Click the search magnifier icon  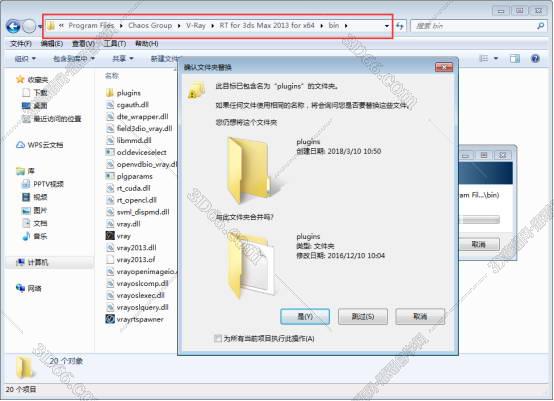pyautogui.click(x=540, y=26)
